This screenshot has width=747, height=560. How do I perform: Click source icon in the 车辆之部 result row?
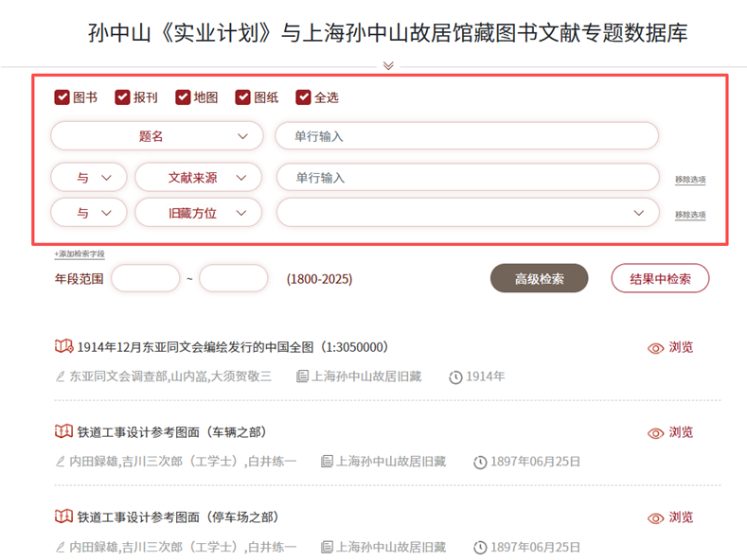coord(327,462)
